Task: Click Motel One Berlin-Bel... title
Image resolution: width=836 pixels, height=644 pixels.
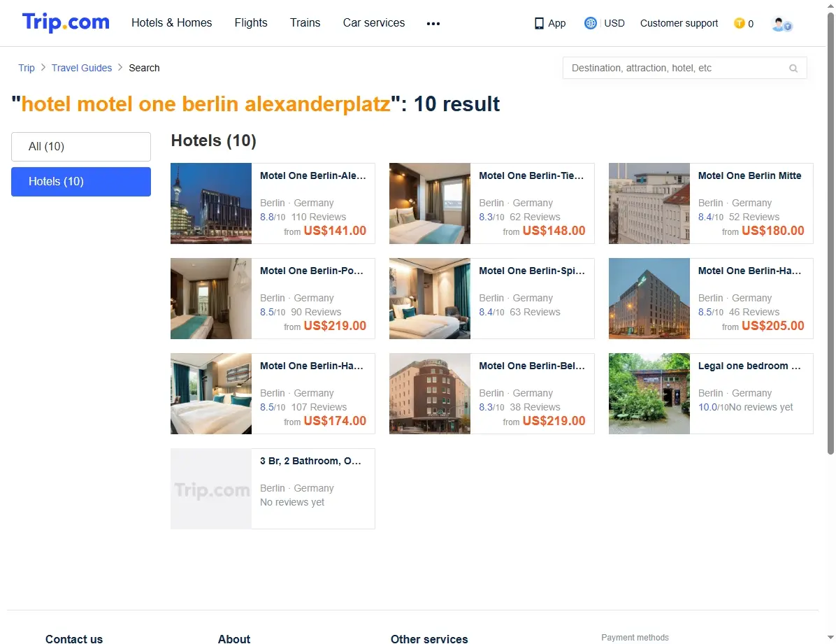Action: [x=532, y=366]
